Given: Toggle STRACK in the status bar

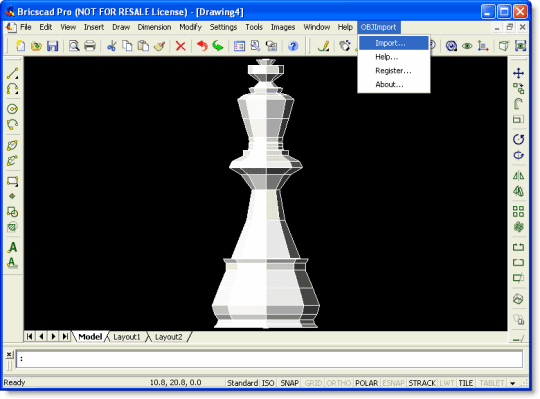Looking at the screenshot, I should [x=422, y=383].
